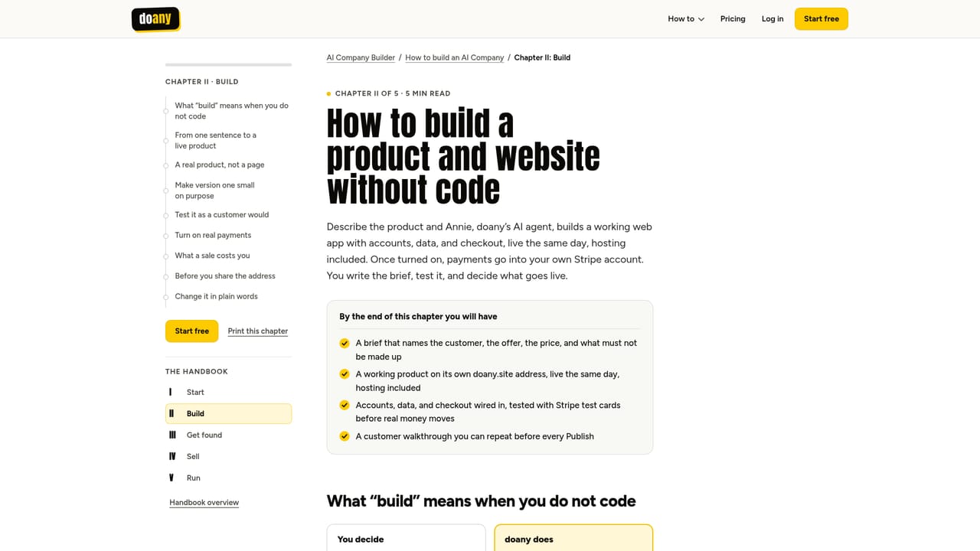Click Print this chapter link
This screenshot has width=980, height=551.
[x=258, y=331]
